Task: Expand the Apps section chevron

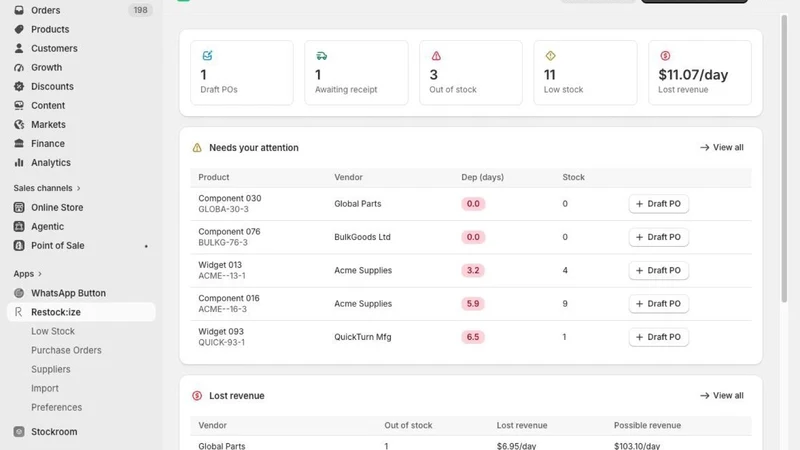Action: point(40,274)
